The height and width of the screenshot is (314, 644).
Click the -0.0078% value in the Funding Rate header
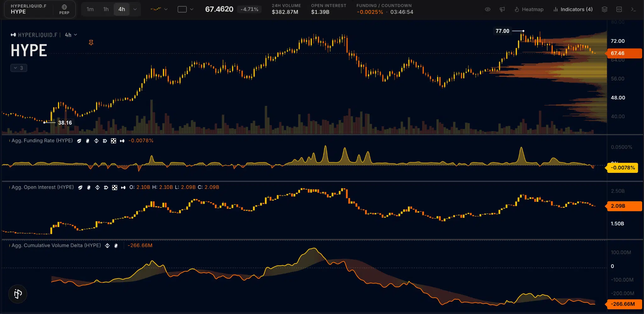[141, 140]
